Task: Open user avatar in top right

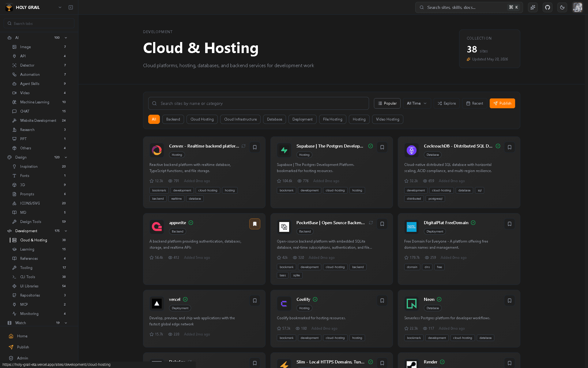Action: (577, 7)
